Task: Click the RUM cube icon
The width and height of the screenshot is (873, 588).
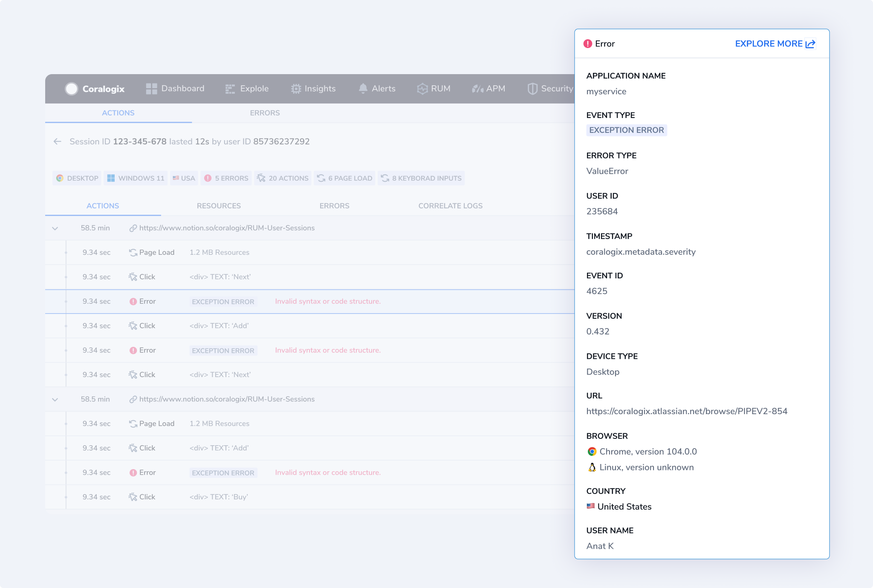Action: point(422,89)
